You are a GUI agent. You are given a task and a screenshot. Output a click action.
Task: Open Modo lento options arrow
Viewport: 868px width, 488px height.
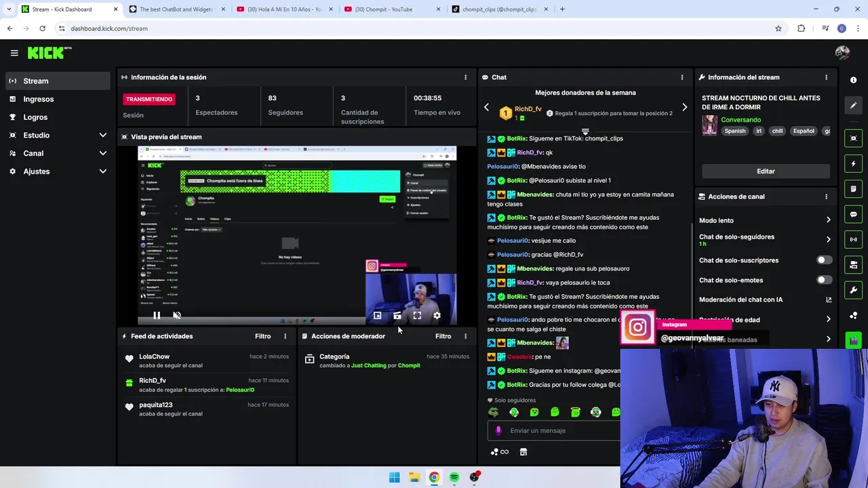pyautogui.click(x=828, y=220)
